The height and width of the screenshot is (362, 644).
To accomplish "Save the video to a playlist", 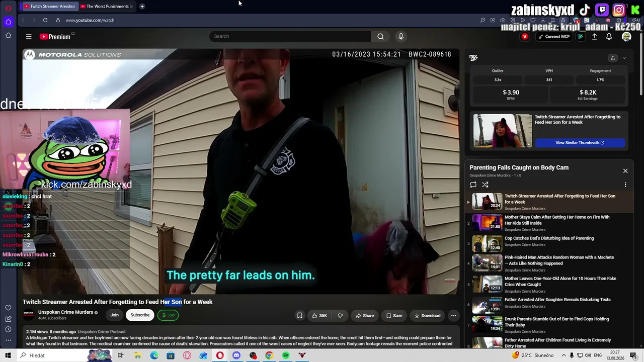I will click(394, 316).
